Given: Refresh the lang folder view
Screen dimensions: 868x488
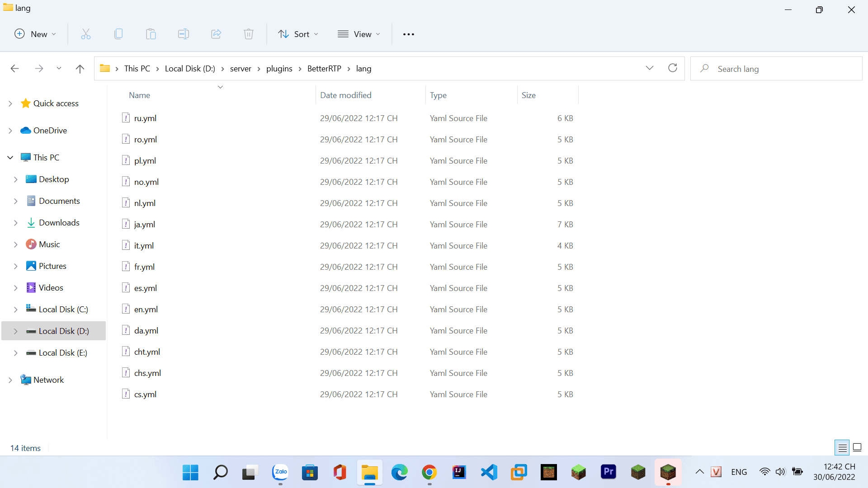Looking at the screenshot, I should coord(673,68).
